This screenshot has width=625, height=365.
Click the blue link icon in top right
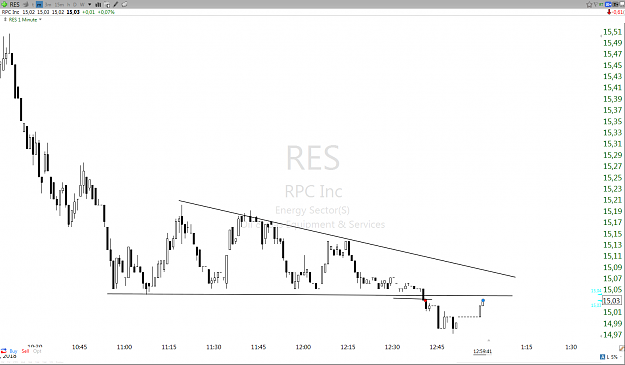click(x=608, y=4)
